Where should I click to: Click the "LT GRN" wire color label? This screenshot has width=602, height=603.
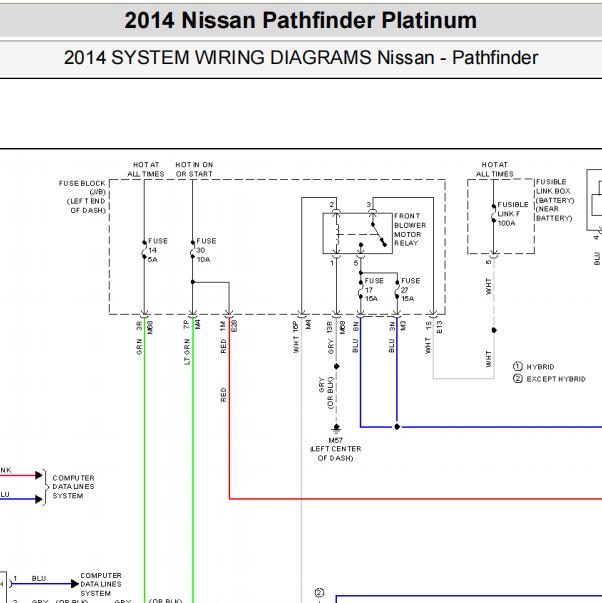187,351
